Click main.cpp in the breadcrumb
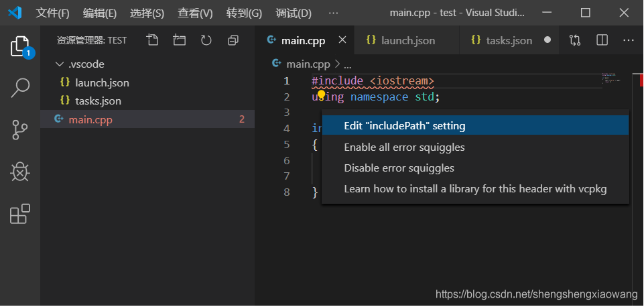This screenshot has height=307, width=644. [308, 64]
